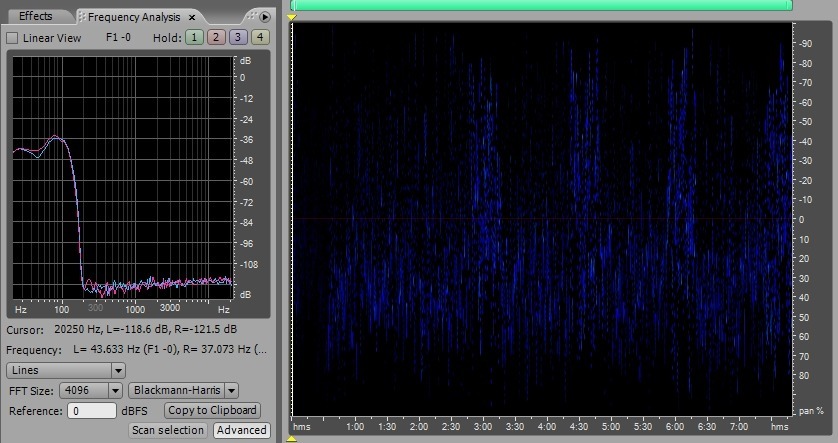Switch to the Effects tab
This screenshot has height=443, width=838.
pyautogui.click(x=36, y=16)
